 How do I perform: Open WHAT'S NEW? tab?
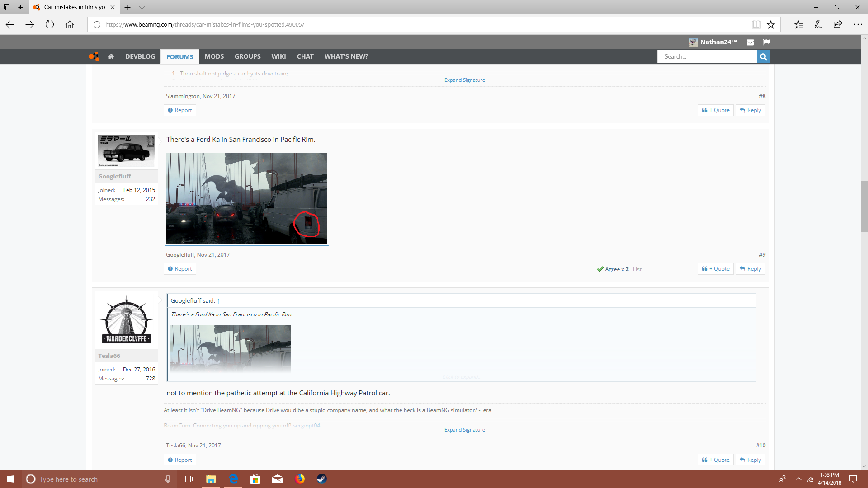[x=346, y=56]
